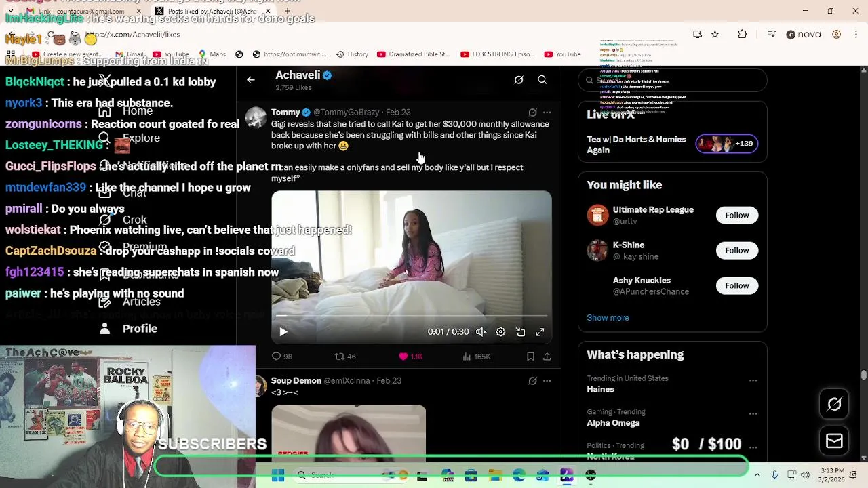Open the Haines trending topic
868x488 pixels.
click(x=600, y=390)
